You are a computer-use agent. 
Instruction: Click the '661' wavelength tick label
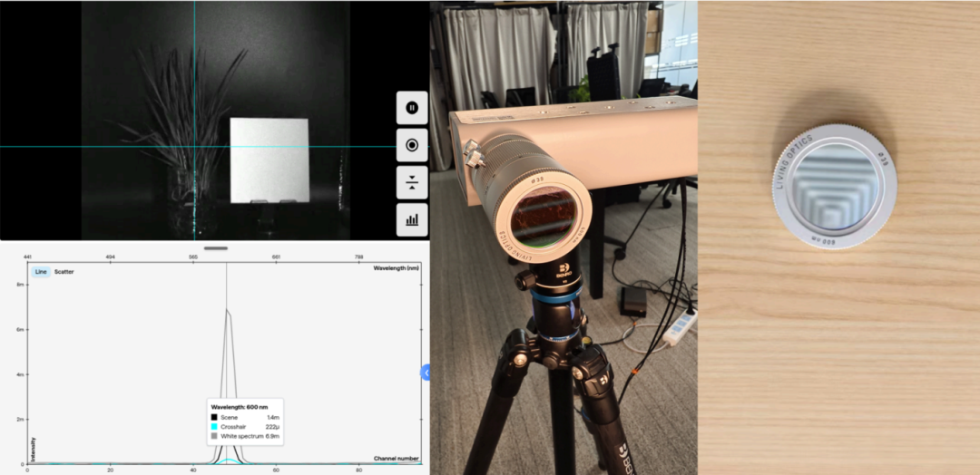pyautogui.click(x=276, y=257)
